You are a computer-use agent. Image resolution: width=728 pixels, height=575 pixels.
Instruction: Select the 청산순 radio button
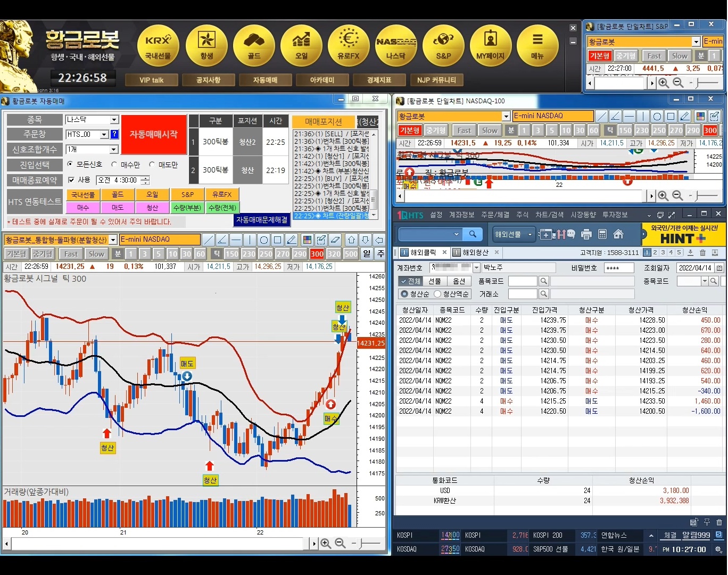tap(404, 294)
